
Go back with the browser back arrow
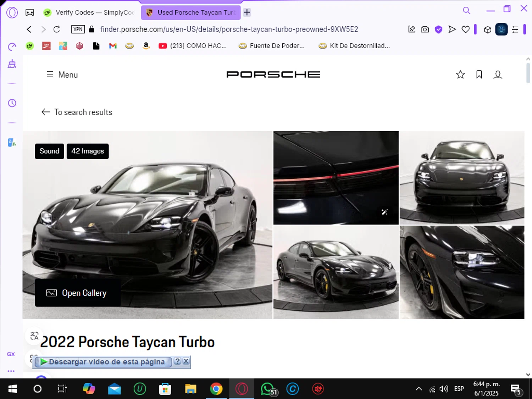click(x=29, y=29)
